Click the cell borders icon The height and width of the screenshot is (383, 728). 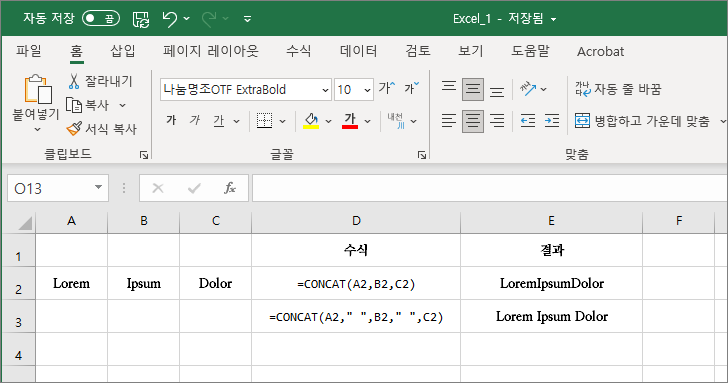point(264,121)
